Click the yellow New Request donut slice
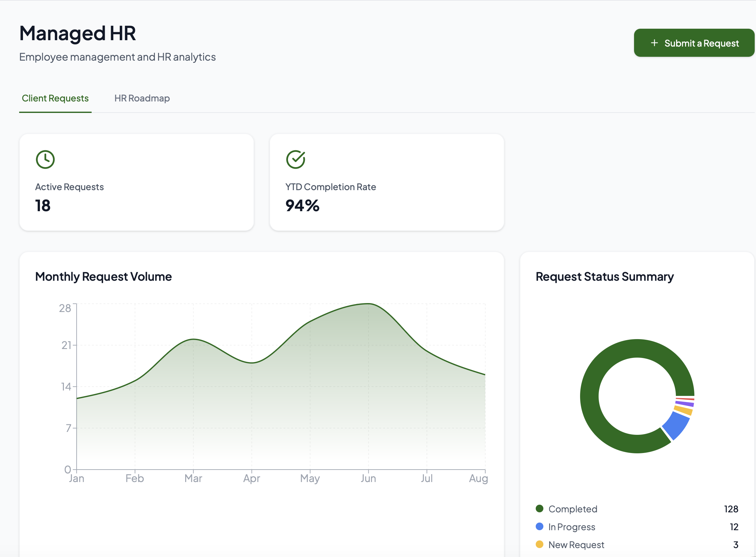The height and width of the screenshot is (557, 756). pyautogui.click(x=684, y=410)
